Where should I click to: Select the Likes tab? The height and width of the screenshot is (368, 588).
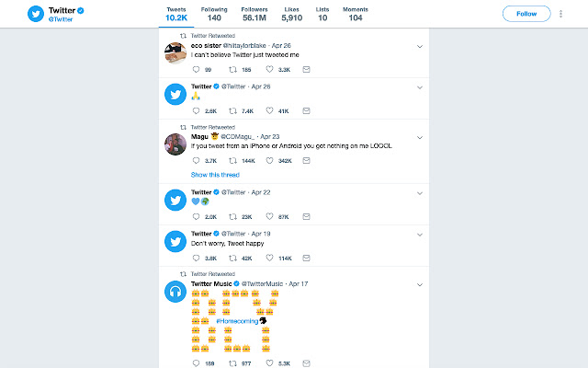click(x=292, y=14)
